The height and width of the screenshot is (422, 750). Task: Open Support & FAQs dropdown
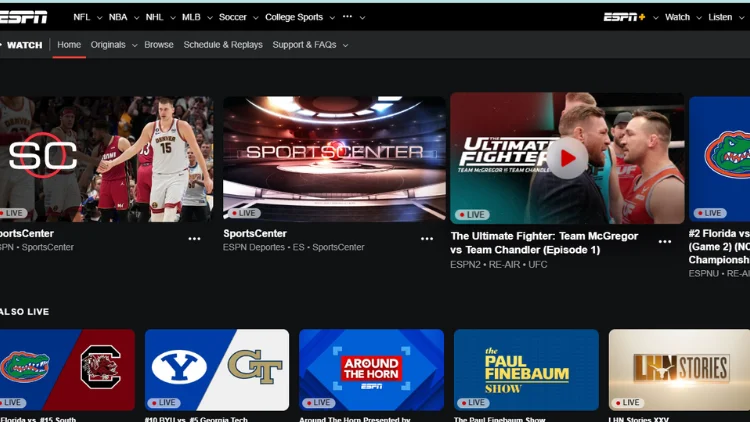pos(310,45)
